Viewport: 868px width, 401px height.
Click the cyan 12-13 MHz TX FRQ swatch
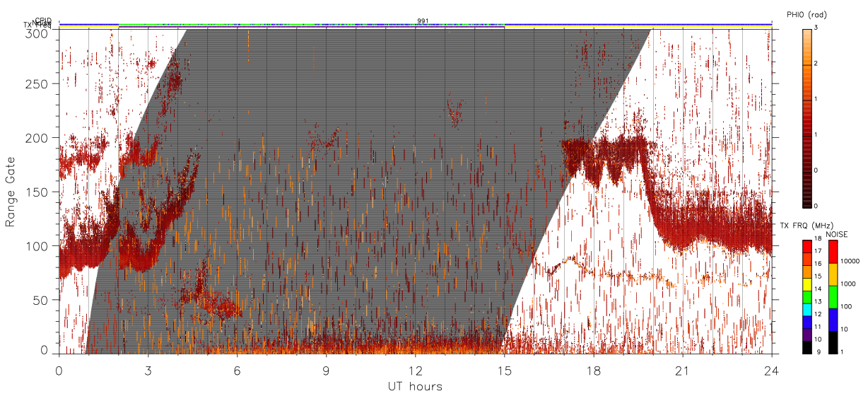point(807,309)
